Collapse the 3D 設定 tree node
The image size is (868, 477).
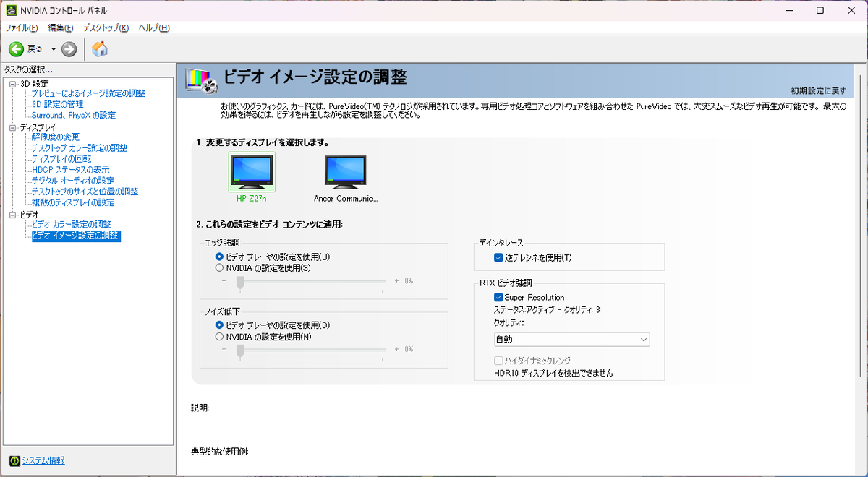(x=12, y=84)
